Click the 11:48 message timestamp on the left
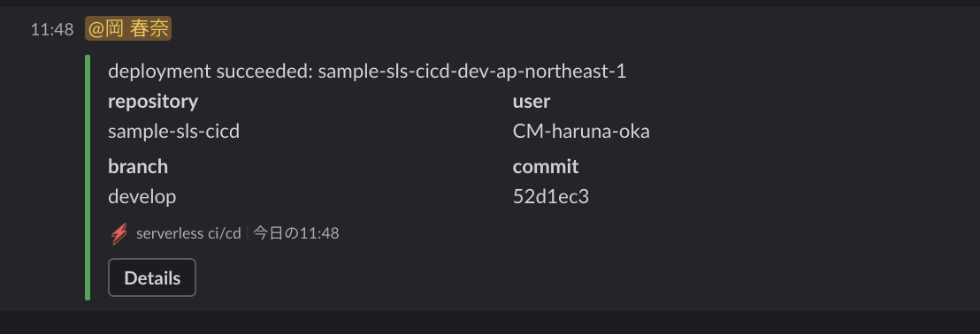 pyautogui.click(x=52, y=29)
